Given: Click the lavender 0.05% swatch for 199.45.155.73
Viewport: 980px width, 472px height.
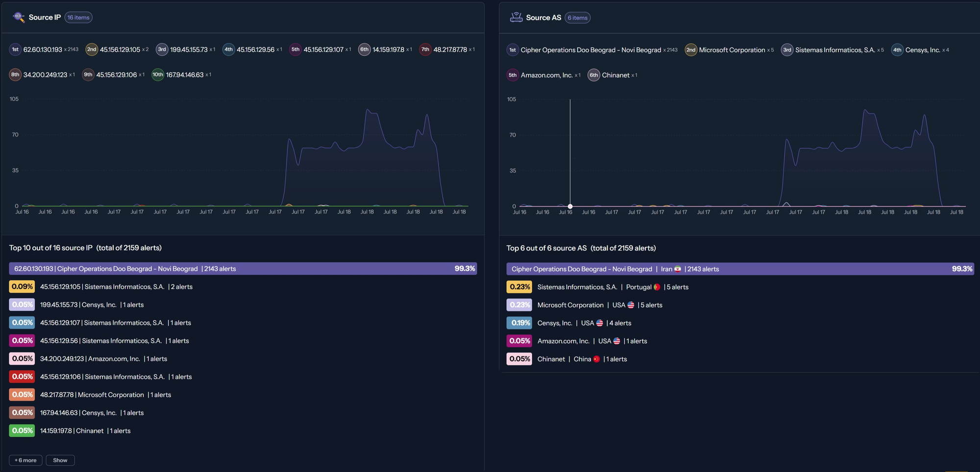Looking at the screenshot, I should (x=22, y=305).
